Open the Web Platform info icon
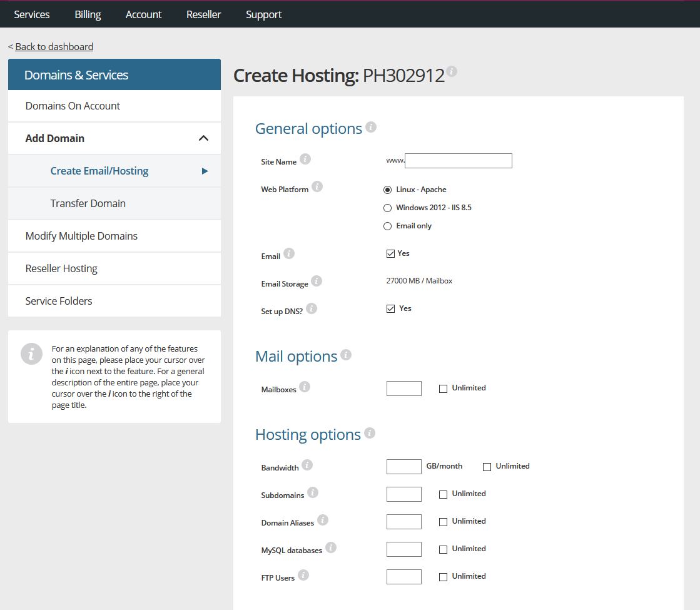This screenshot has height=610, width=700. pos(317,185)
